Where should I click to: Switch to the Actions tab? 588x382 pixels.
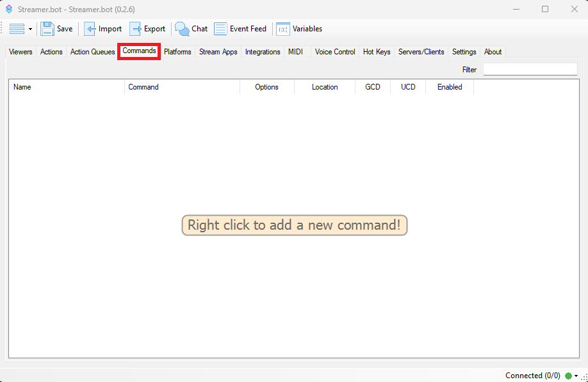51,52
